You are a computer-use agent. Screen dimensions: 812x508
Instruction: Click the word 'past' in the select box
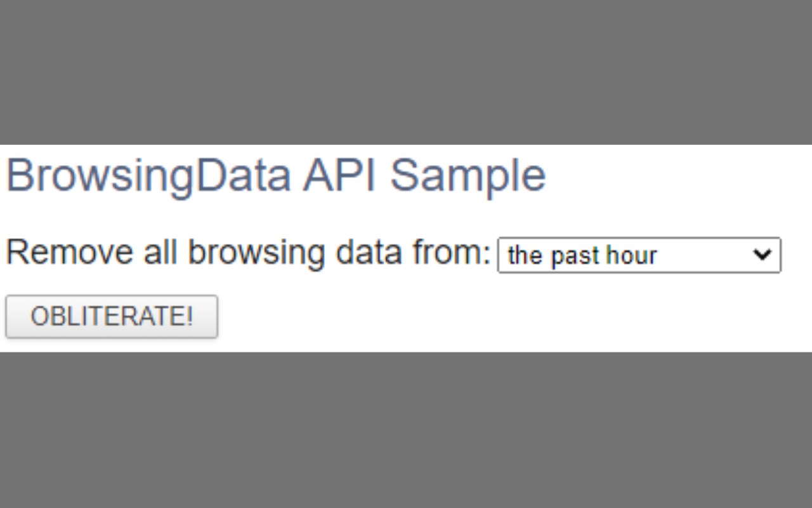point(575,257)
